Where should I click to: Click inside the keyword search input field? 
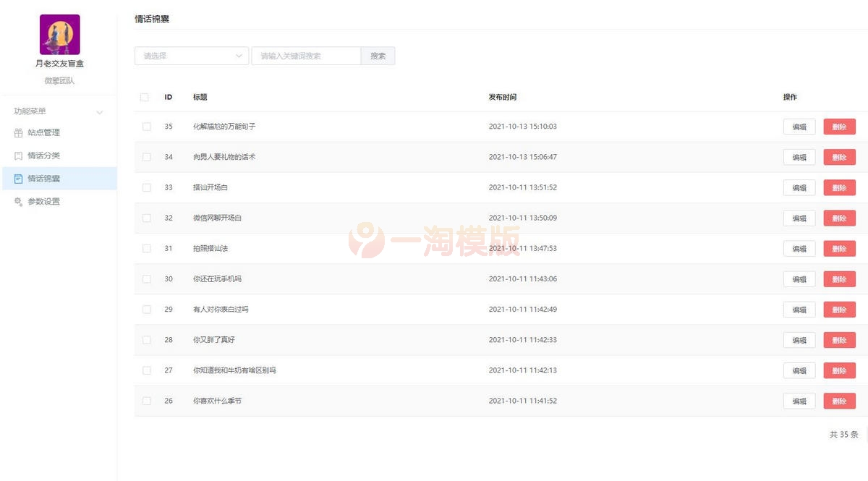(x=304, y=55)
